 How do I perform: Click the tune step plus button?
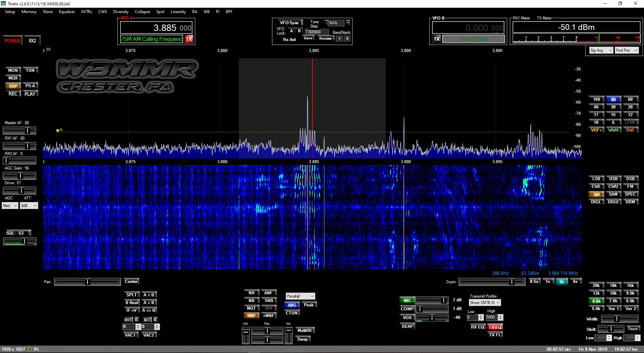point(347,23)
